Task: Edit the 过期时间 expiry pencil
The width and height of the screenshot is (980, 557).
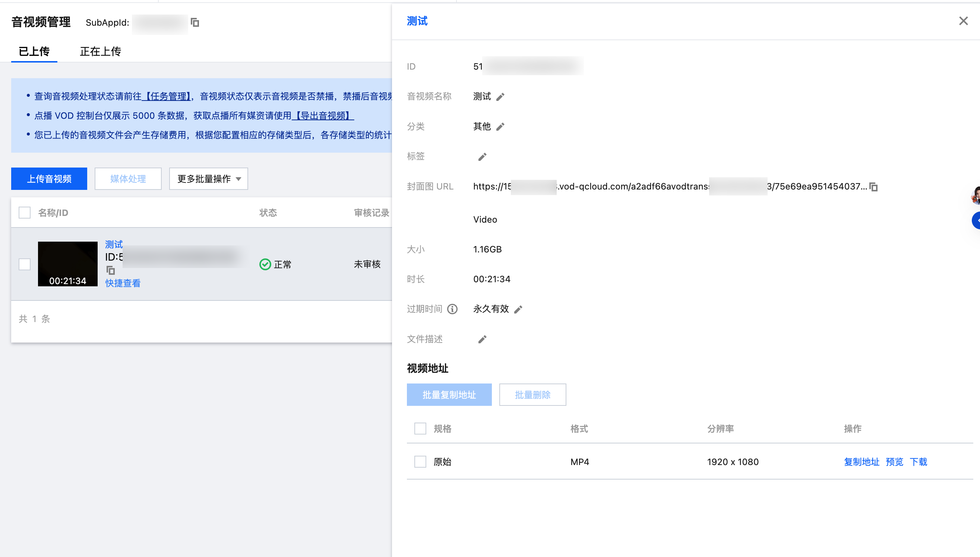Action: pos(518,309)
